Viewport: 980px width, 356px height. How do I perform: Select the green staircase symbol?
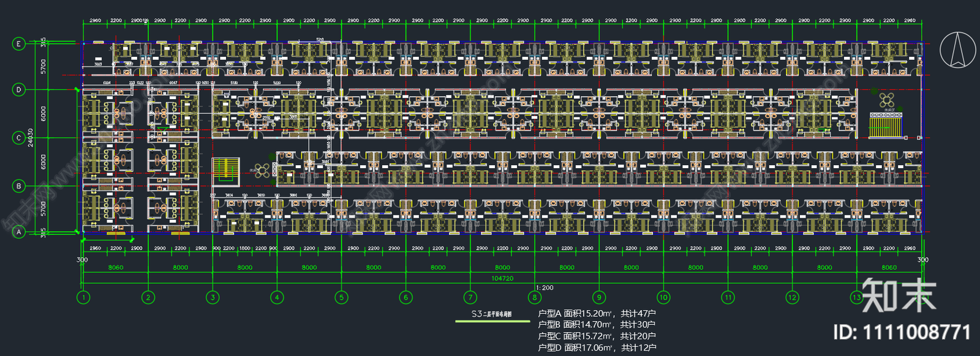[226, 170]
